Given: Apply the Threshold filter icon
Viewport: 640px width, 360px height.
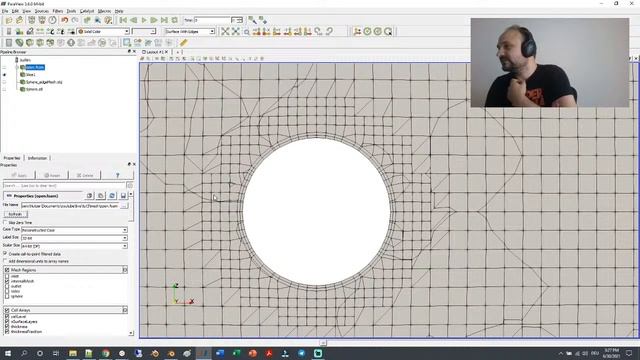Looking at the screenshot, I should click(x=50, y=42).
